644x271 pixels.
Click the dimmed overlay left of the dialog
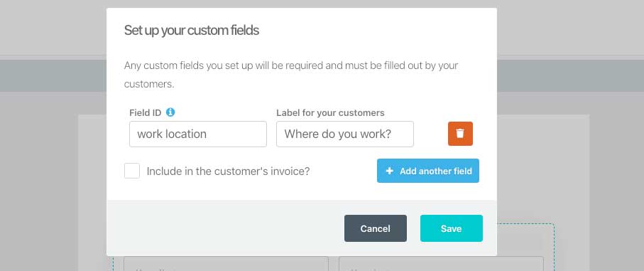click(53, 164)
